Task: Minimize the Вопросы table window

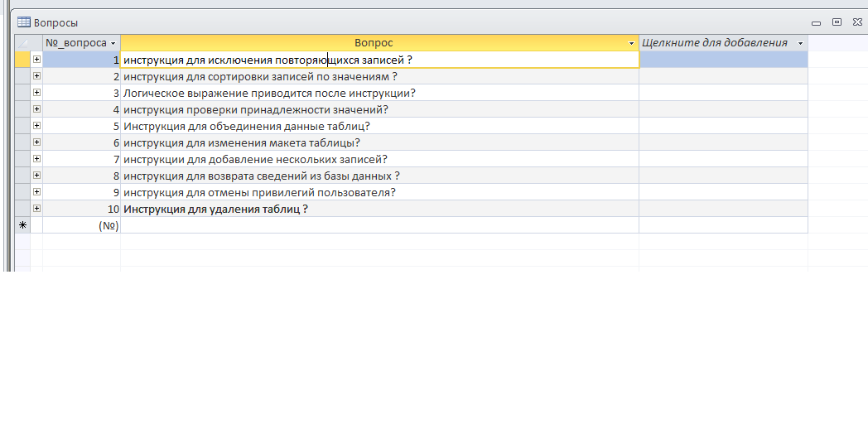Action: click(x=816, y=22)
